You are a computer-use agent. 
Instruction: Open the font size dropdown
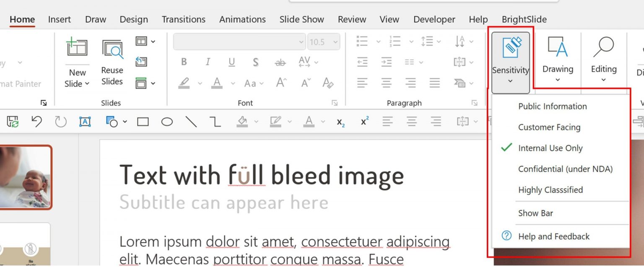point(335,41)
